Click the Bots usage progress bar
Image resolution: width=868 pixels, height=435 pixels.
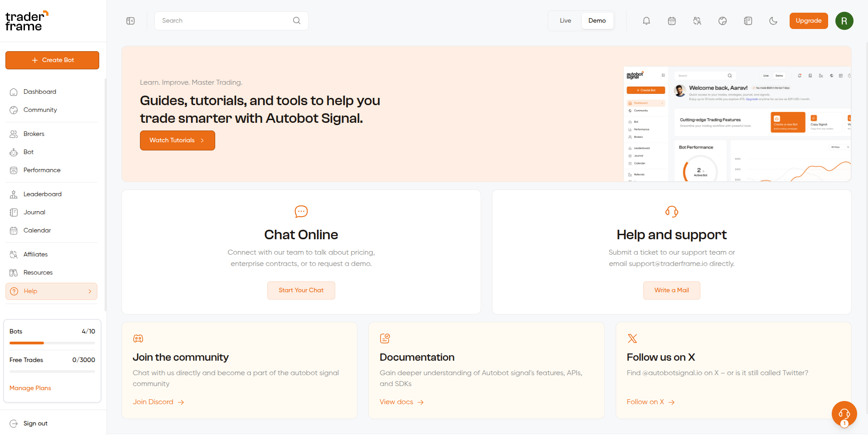(52, 343)
